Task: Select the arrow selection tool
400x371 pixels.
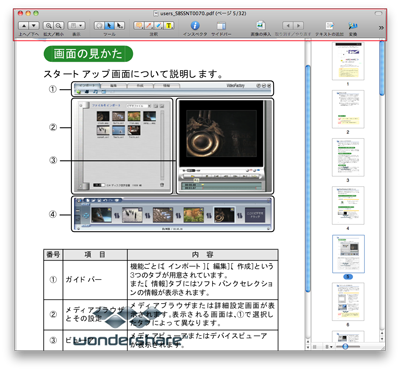Action: pyautogui.click(x=109, y=26)
